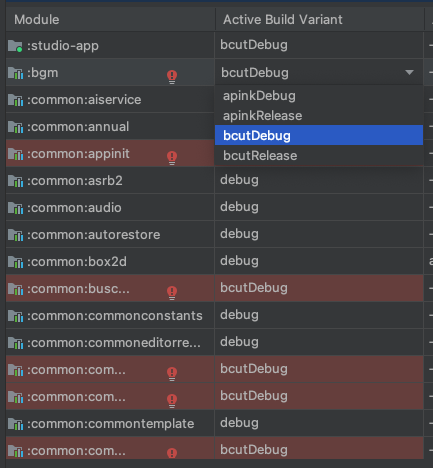Click the :common:annual module icon

(x=15, y=127)
